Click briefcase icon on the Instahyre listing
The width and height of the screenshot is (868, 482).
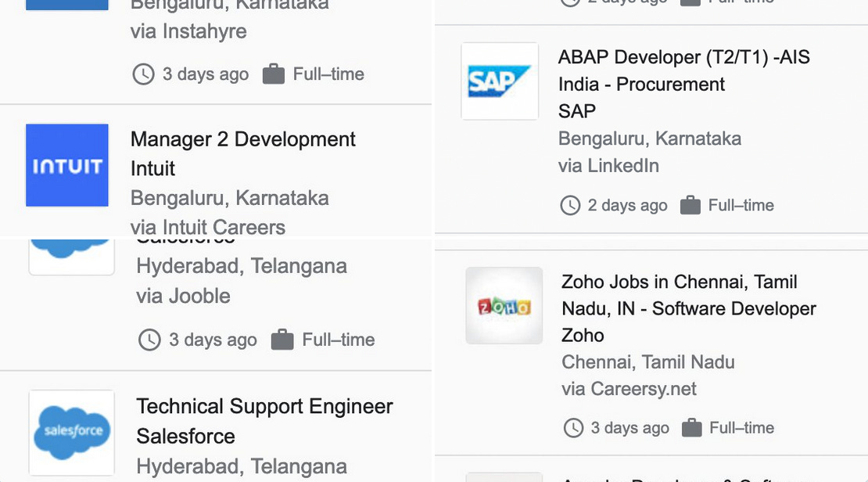click(274, 74)
